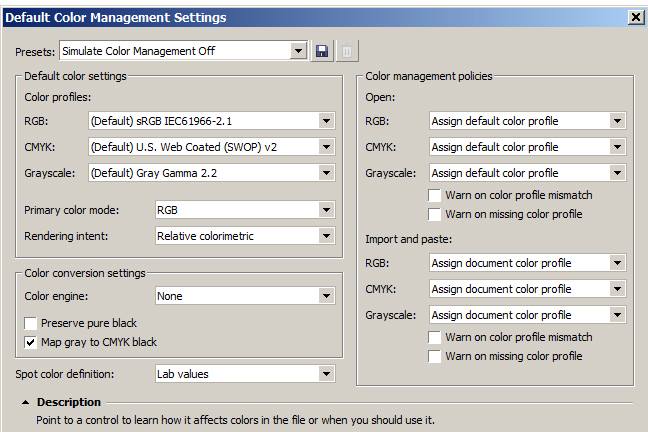Change the Primary color mode dropdown
Image resolution: width=648 pixels, height=432 pixels.
coord(326,210)
